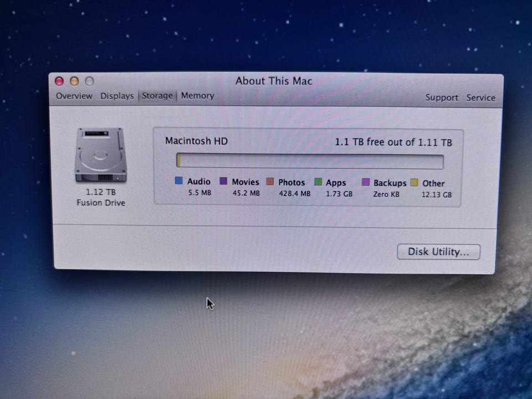Viewport: 532px width, 399px height.
Task: Click the green Apps color swatch
Action: click(318, 182)
